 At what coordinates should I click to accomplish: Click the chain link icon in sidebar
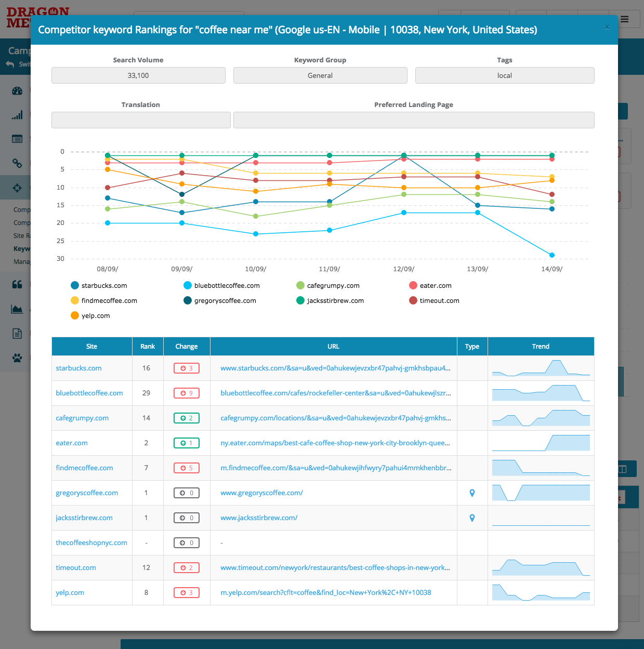(x=17, y=163)
